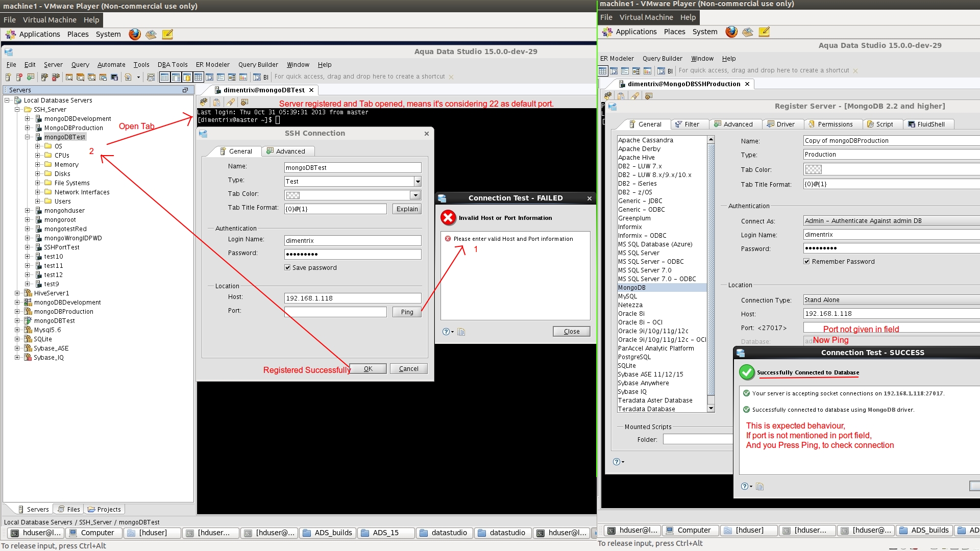Click copy icon in Connection Test SUCCESS dialog
This screenshot has width=980, height=551.
[x=759, y=486]
